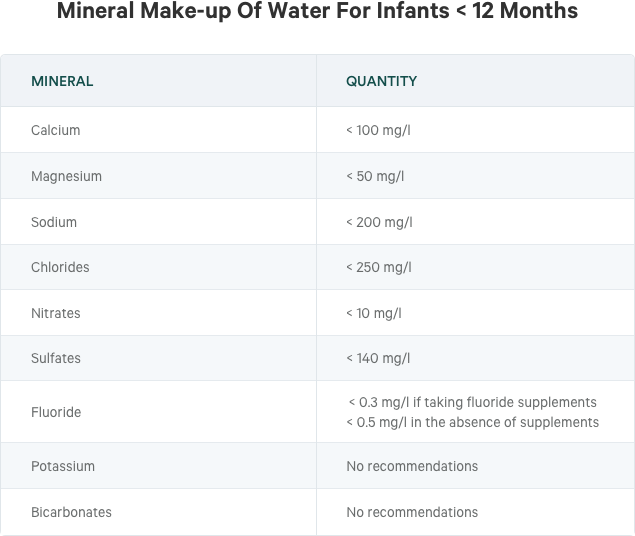
Task: Click the MINERAL column header
Action: tap(62, 81)
